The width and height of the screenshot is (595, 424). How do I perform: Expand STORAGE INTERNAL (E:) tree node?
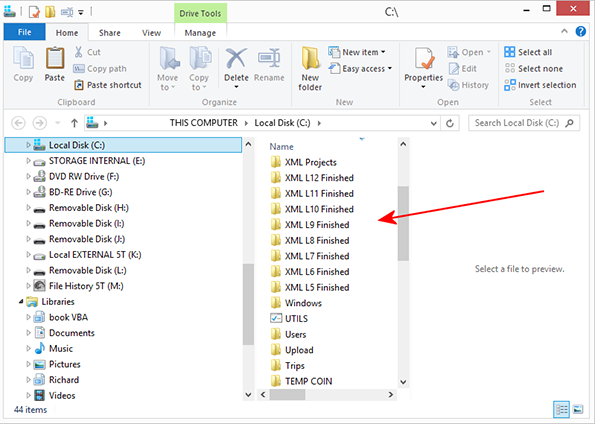28,161
